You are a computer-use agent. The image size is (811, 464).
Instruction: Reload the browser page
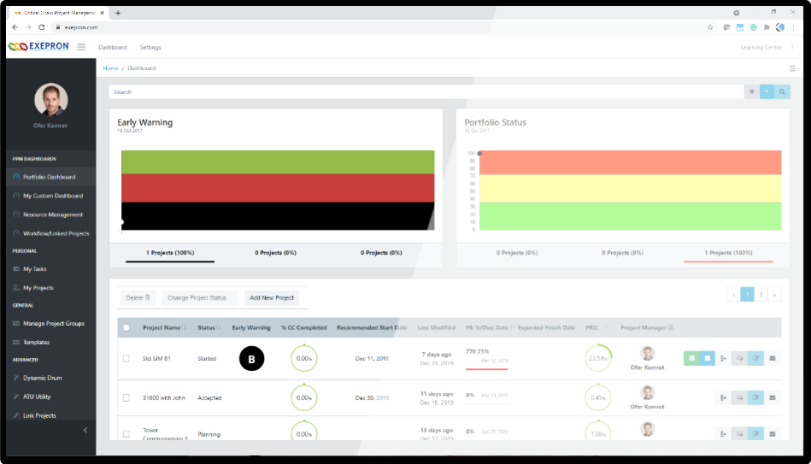pyautogui.click(x=41, y=27)
